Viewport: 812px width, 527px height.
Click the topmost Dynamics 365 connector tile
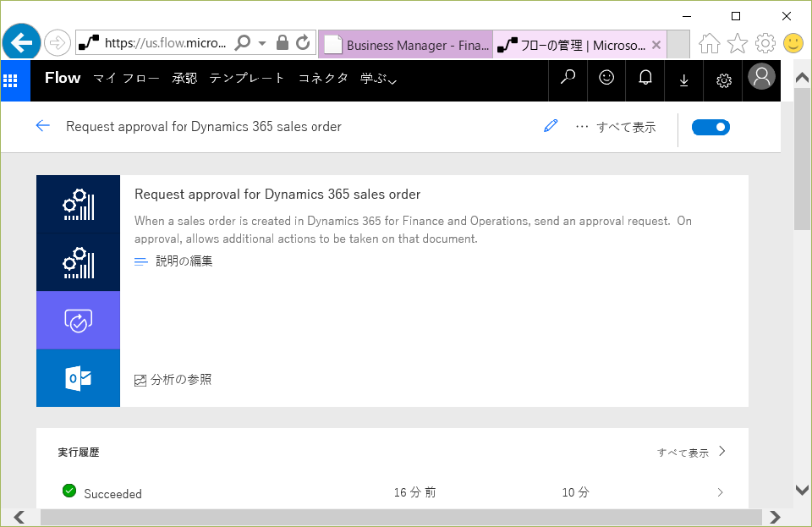pos(78,204)
